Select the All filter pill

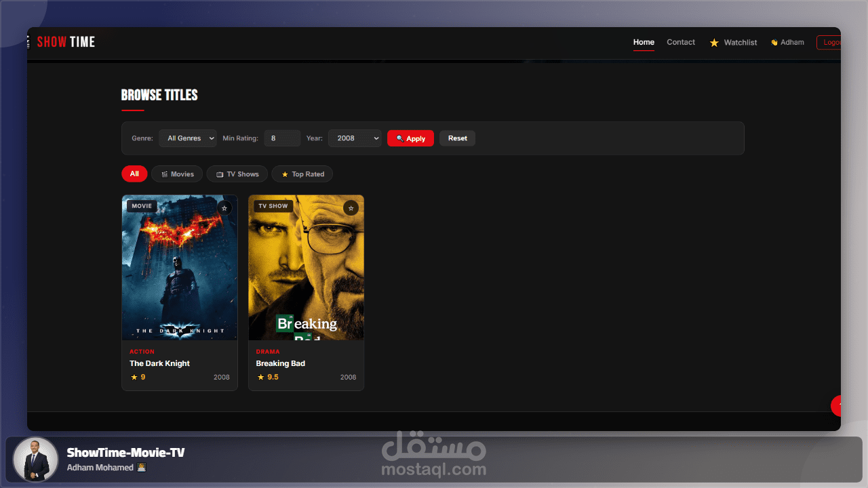tap(134, 174)
